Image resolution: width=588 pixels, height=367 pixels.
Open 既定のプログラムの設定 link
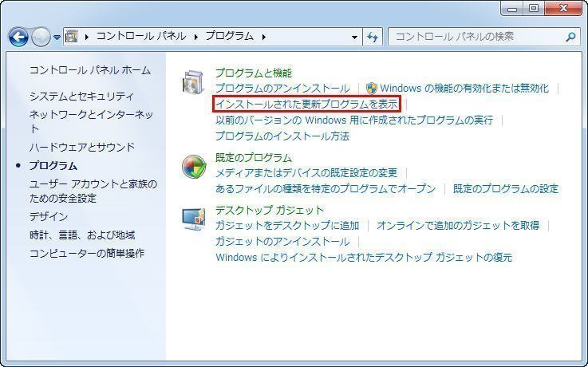click(506, 188)
